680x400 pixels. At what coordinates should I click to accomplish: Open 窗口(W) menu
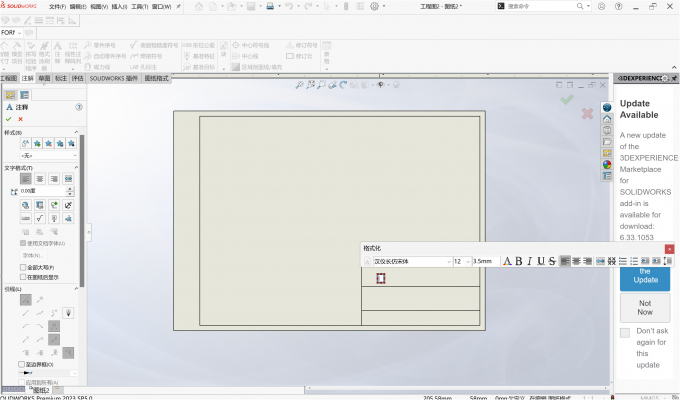pyautogui.click(x=161, y=7)
